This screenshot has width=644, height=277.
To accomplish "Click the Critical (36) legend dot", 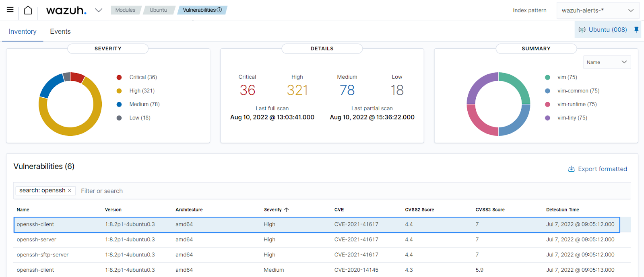I will pyautogui.click(x=119, y=77).
